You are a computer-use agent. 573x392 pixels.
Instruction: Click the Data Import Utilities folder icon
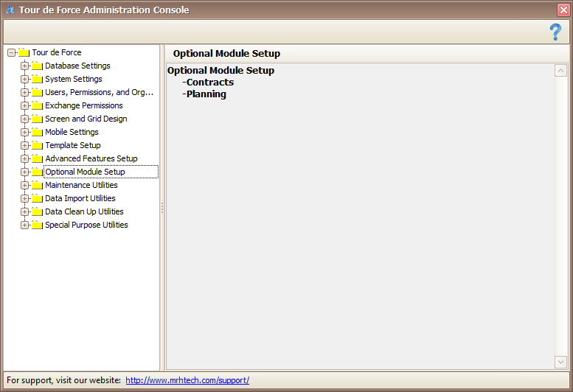[x=38, y=198]
